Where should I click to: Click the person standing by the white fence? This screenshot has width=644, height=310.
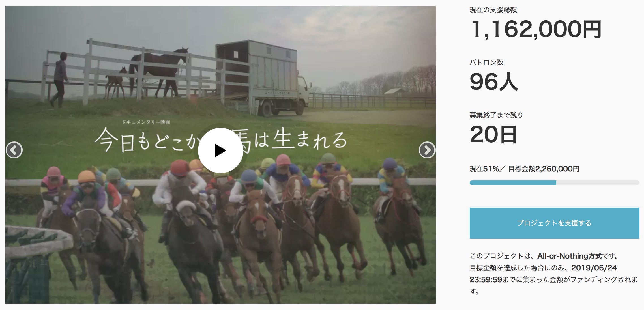pos(60,80)
